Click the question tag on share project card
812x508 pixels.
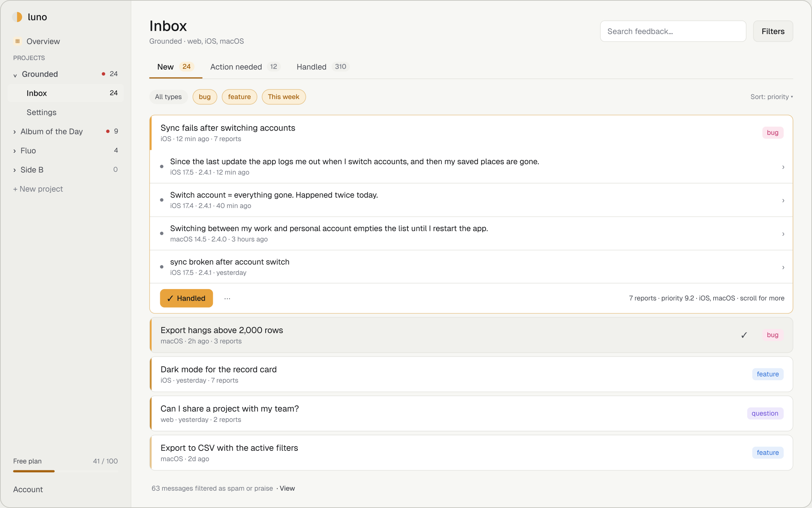pos(765,414)
